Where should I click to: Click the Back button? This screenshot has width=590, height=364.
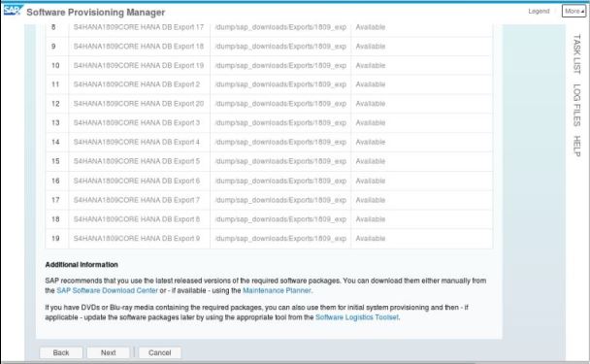[61, 352]
